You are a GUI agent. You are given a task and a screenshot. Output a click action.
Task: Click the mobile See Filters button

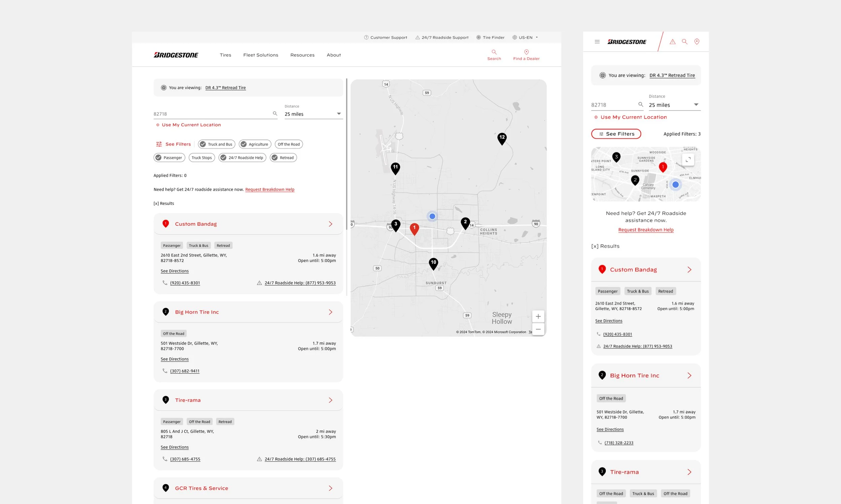pos(616,134)
